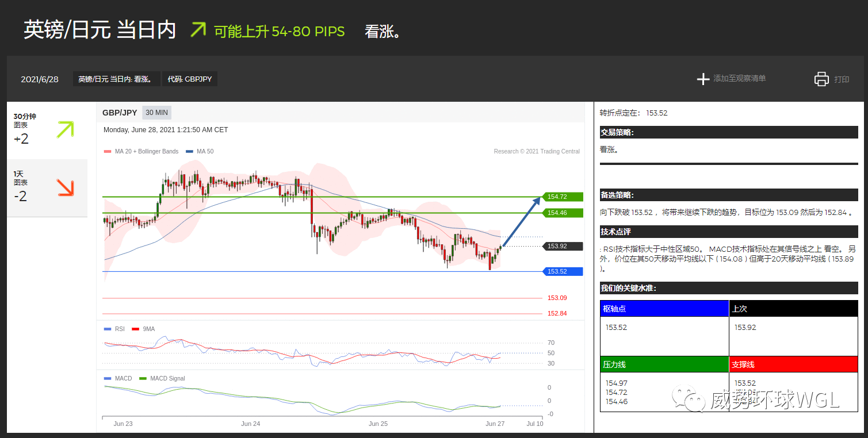Screen dimensions: 868x438
Task: Click the 152.84 support level text
Action: (557, 313)
